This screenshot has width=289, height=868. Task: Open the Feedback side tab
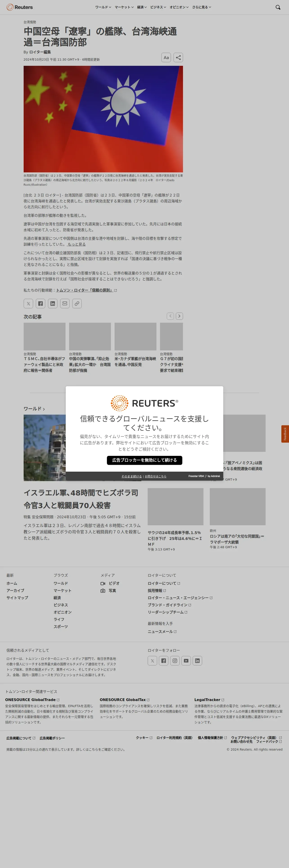pos(285,434)
